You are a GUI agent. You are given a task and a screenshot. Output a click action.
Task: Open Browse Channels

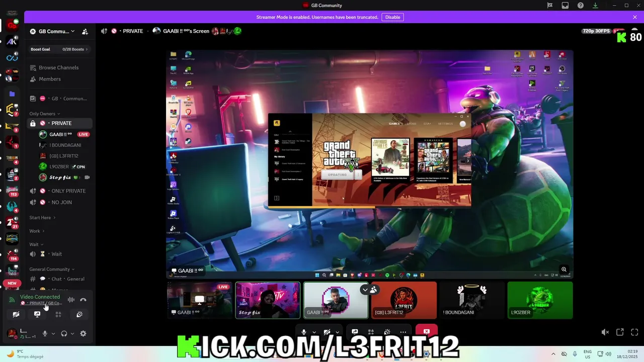point(60,67)
